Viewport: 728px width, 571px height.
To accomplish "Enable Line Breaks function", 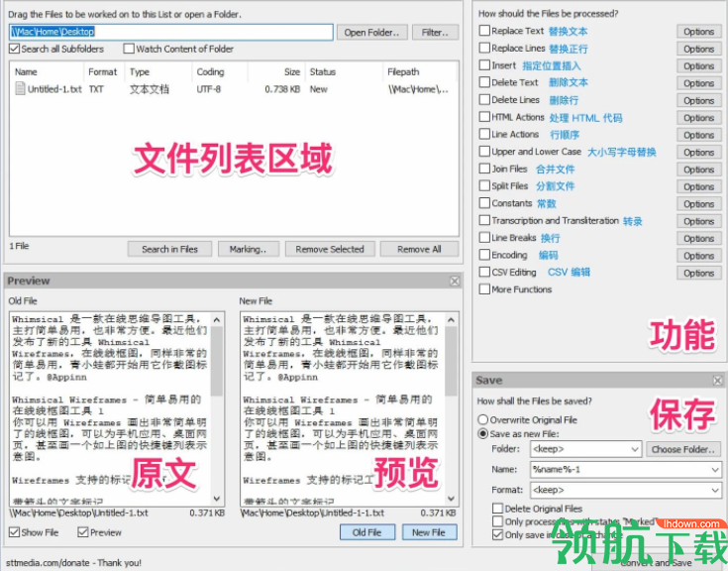I will coord(484,237).
